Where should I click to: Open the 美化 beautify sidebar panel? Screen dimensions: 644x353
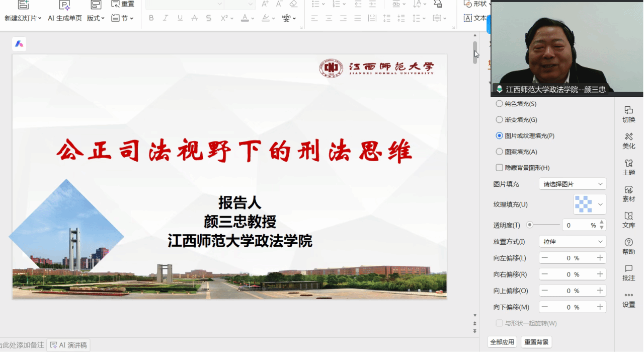tap(628, 140)
